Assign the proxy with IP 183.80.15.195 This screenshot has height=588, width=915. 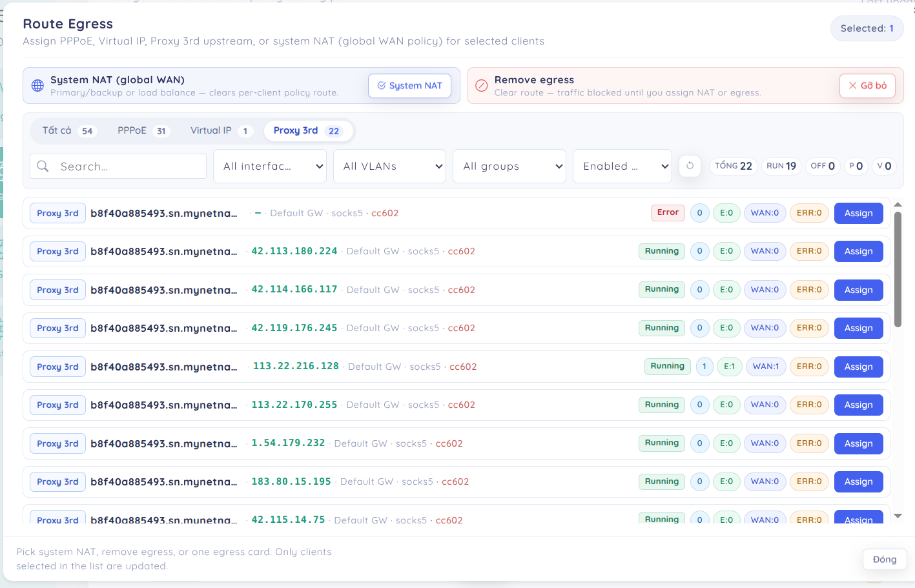click(858, 482)
